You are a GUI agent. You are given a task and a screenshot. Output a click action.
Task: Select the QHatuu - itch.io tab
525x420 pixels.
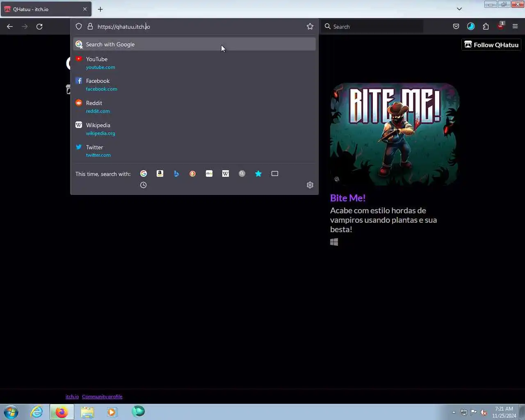(46, 9)
